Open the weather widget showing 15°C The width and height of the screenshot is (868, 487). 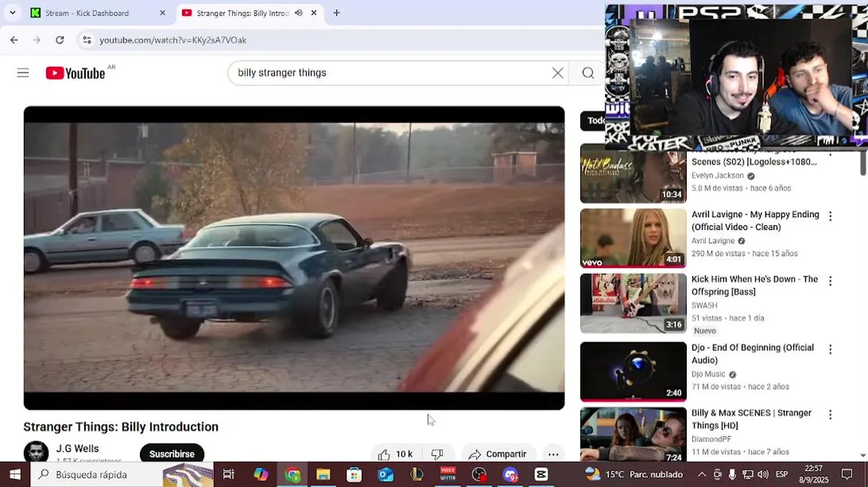(635, 474)
